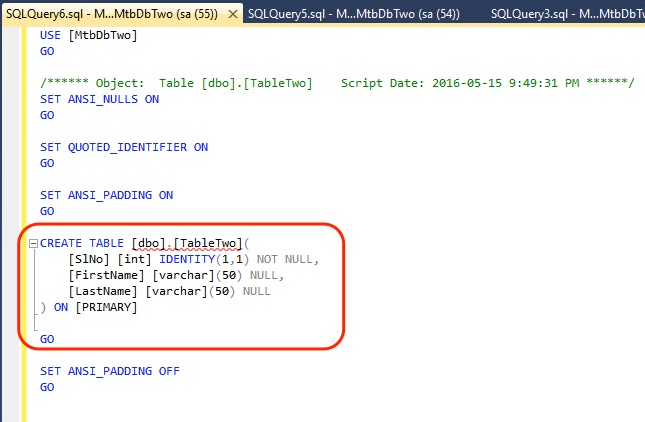Click [varchar] type on LastName row
This screenshot has height=422, width=645.
pos(176,291)
